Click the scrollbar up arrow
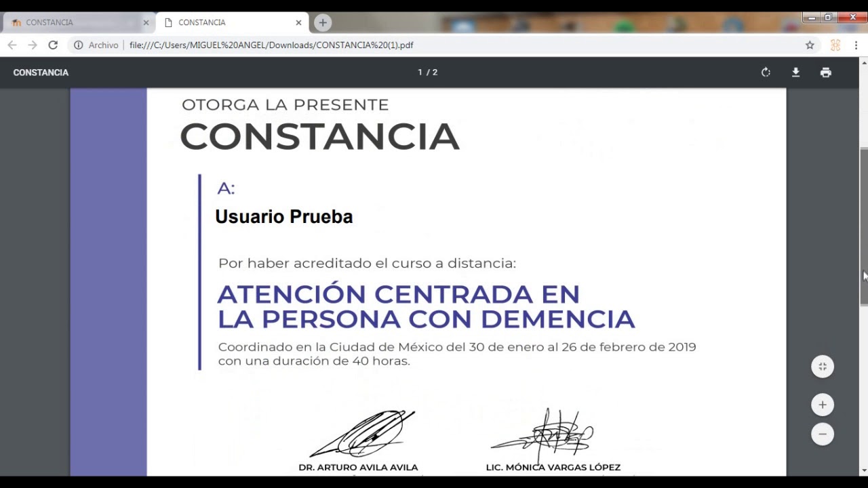868x488 pixels. [x=864, y=62]
